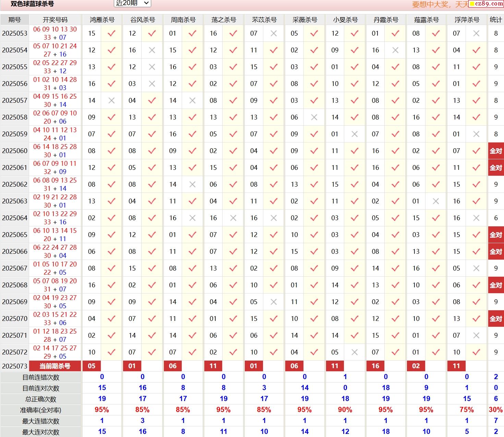Click the red check in 谷风 column row 2025072
This screenshot has height=437, width=504.
152,352
